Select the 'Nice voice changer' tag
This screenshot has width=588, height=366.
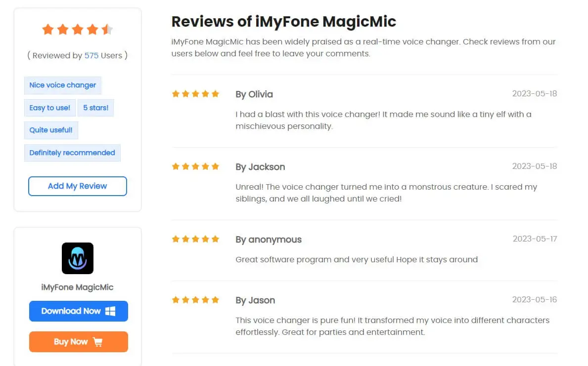pos(63,85)
